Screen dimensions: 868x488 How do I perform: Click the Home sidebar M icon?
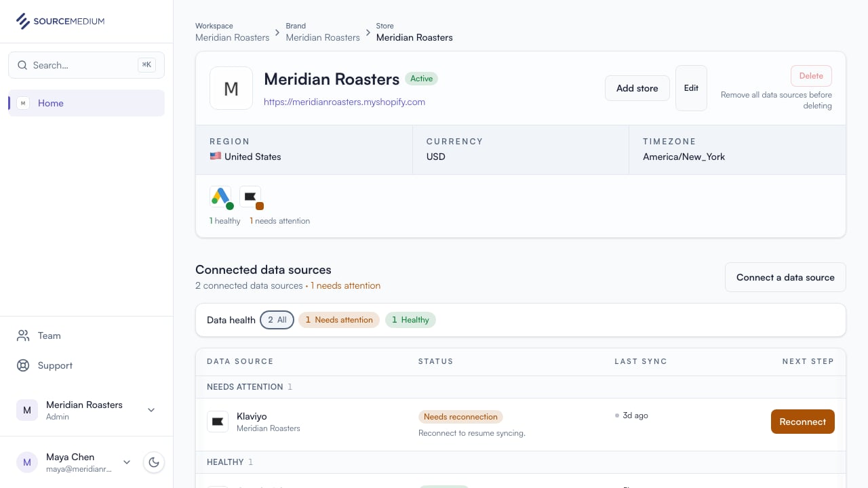point(23,103)
